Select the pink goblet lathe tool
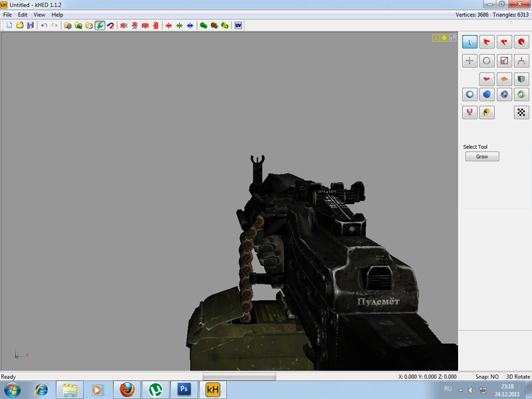The height and width of the screenshot is (399, 532). (469, 112)
